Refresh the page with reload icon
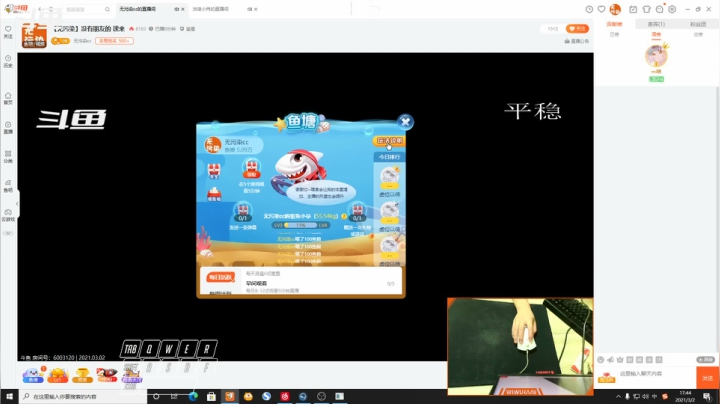The width and height of the screenshot is (720, 404). 51,9
